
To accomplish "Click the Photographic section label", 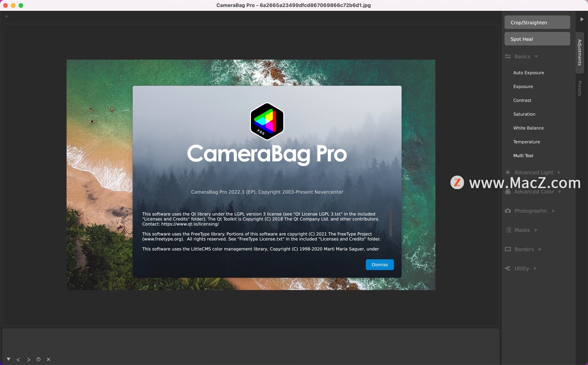I will pyautogui.click(x=531, y=211).
